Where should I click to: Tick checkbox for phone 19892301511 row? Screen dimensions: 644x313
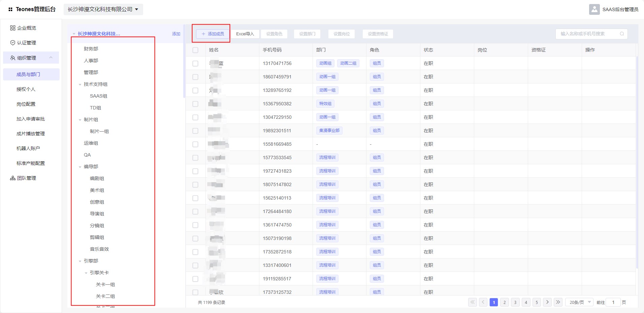point(195,131)
